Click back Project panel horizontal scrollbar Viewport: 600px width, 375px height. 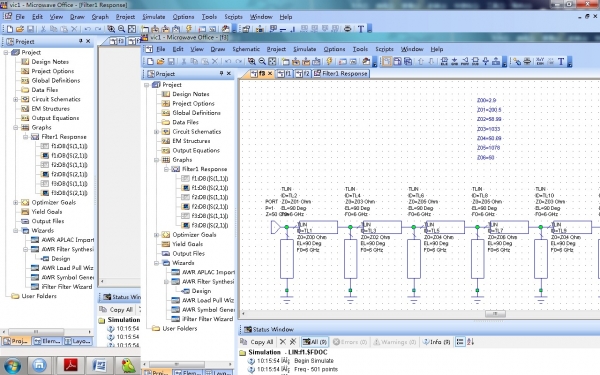point(36,332)
